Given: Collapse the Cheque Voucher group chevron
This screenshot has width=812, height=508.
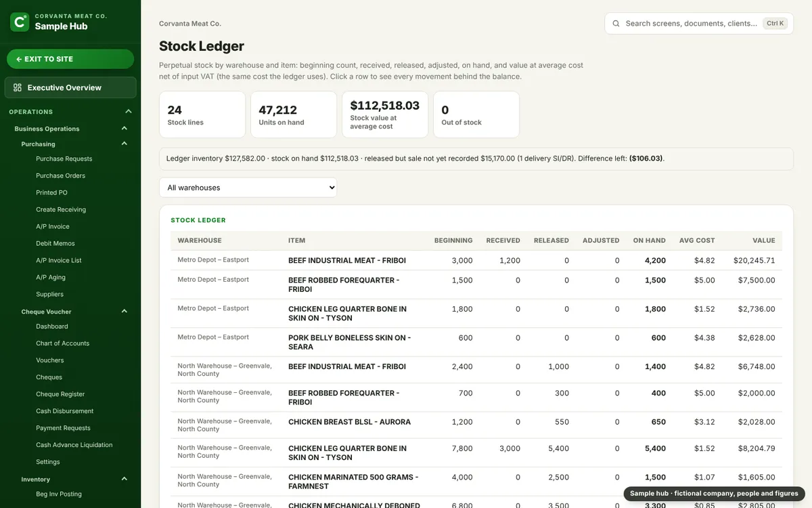Looking at the screenshot, I should tap(125, 312).
